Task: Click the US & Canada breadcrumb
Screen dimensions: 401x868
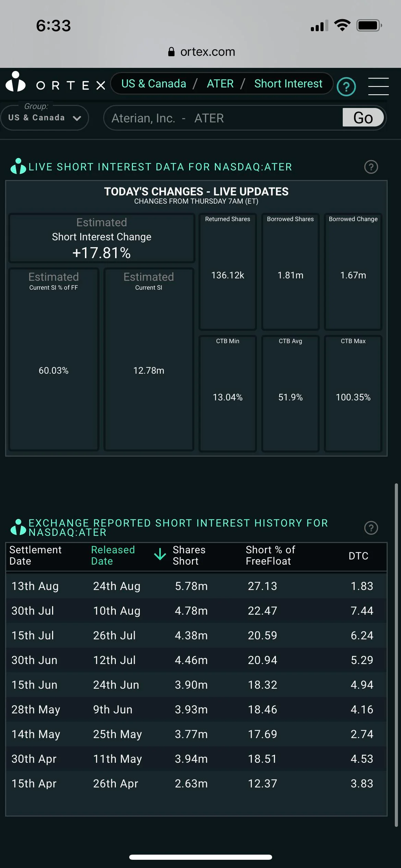Action: (x=154, y=84)
